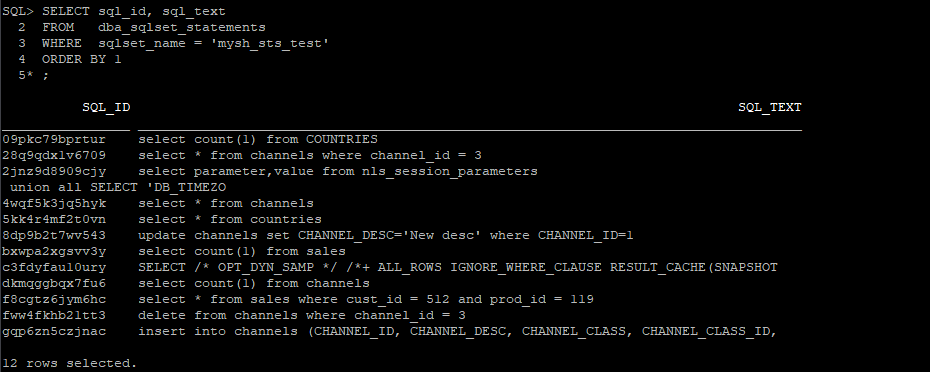The width and height of the screenshot is (930, 372).
Task: Click sql_id dkmqggbqx7fu6
Action: click(x=54, y=284)
